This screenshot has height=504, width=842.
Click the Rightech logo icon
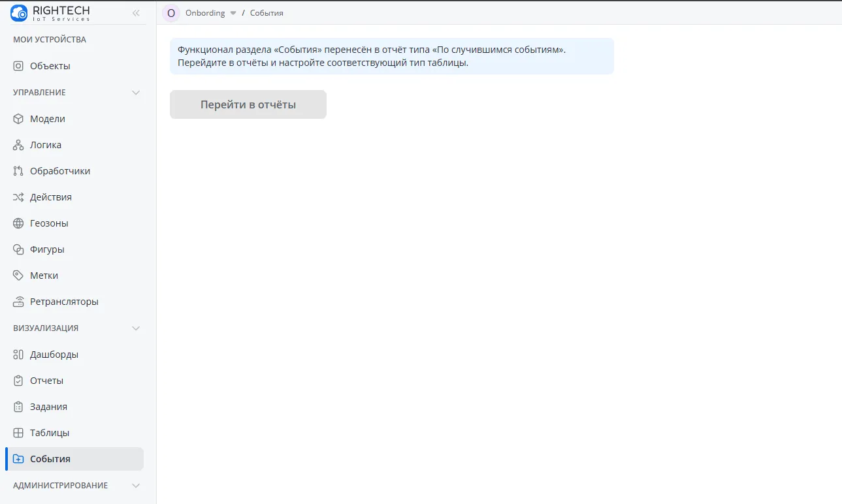click(20, 12)
